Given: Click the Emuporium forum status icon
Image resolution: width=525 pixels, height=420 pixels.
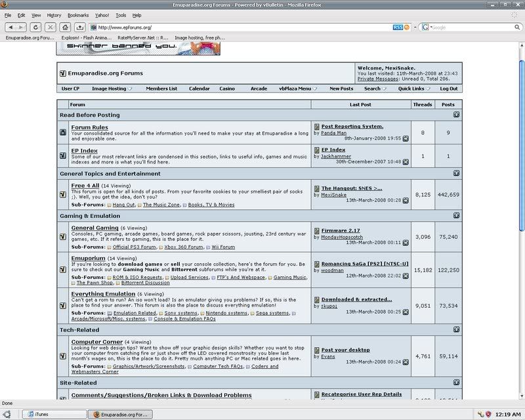Looking at the screenshot, I should (x=63, y=270).
